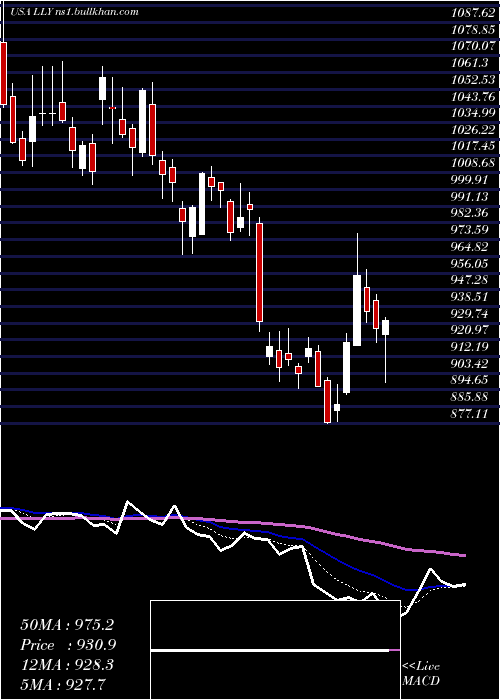Click the tall white candle rising to 956

coord(357,310)
